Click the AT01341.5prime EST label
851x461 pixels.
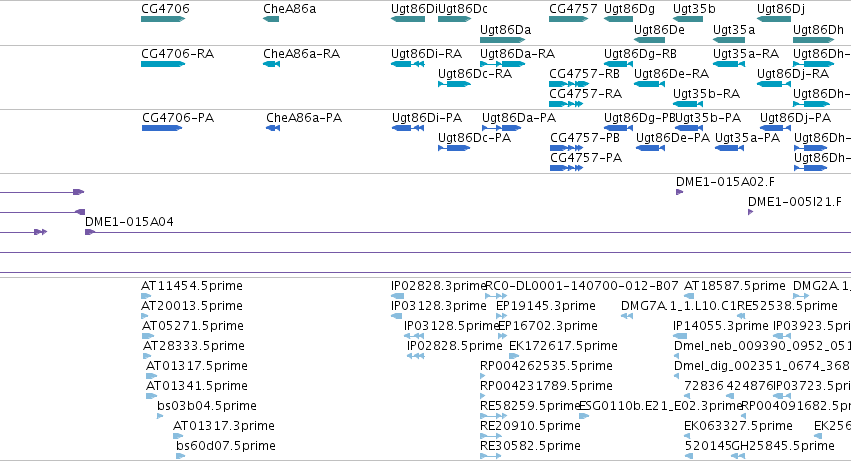197,387
